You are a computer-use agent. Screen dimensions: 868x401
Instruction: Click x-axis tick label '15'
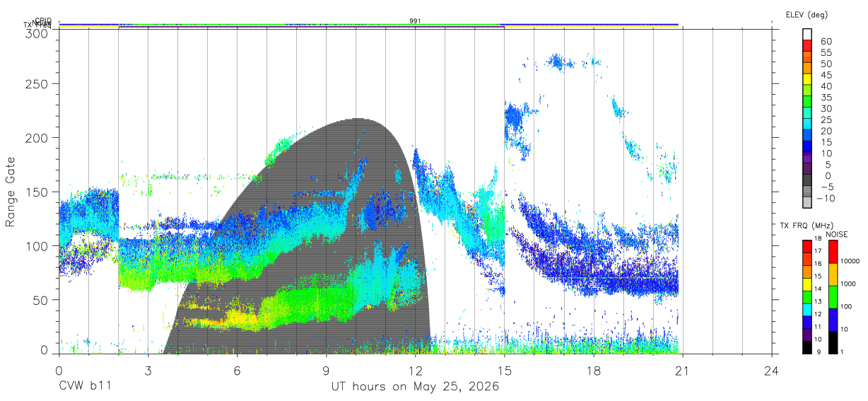pyautogui.click(x=505, y=370)
